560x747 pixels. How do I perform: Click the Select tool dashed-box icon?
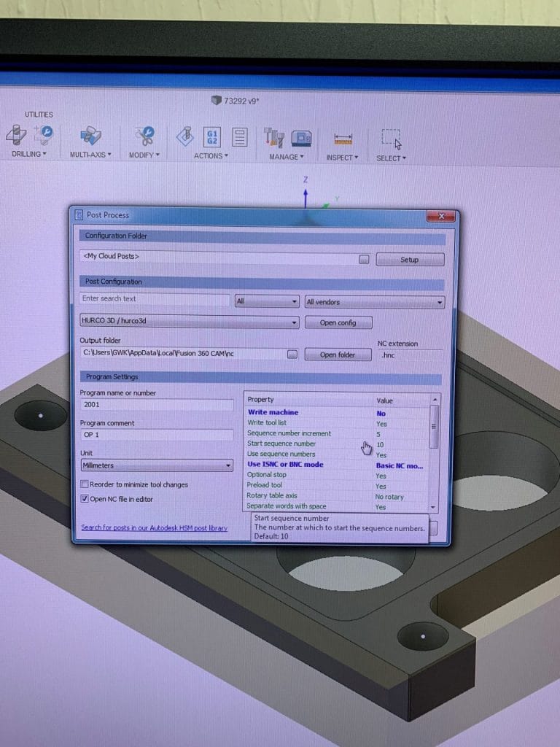tap(392, 139)
